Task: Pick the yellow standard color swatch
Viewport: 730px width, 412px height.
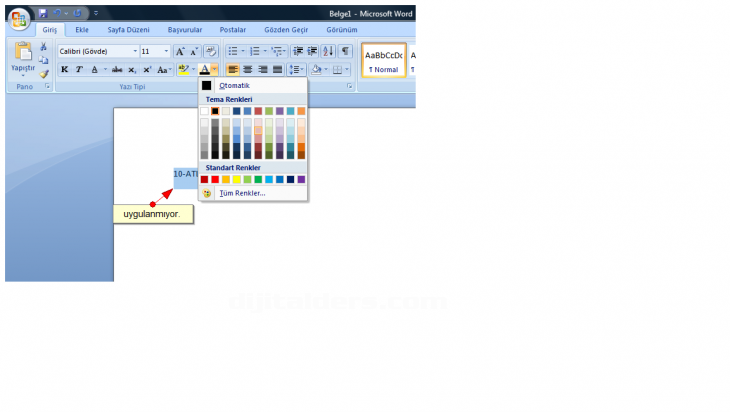Action: pyautogui.click(x=237, y=179)
